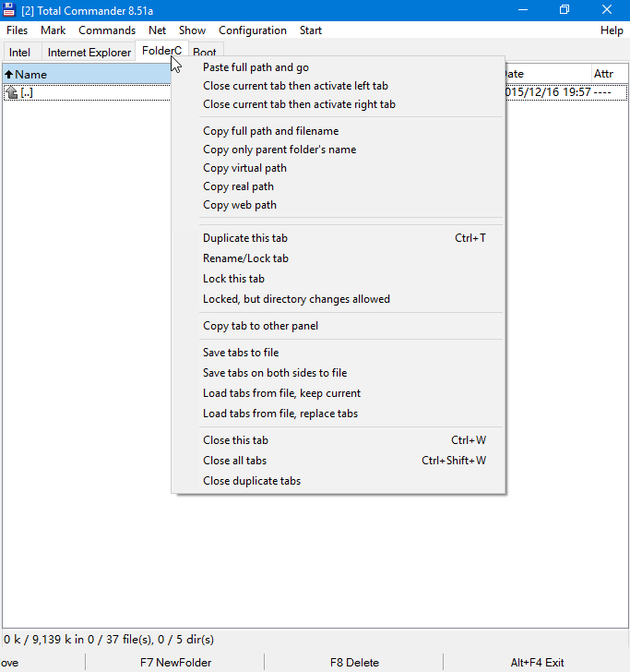Choose Paste full path and go
630x672 pixels.
(x=339, y=67)
